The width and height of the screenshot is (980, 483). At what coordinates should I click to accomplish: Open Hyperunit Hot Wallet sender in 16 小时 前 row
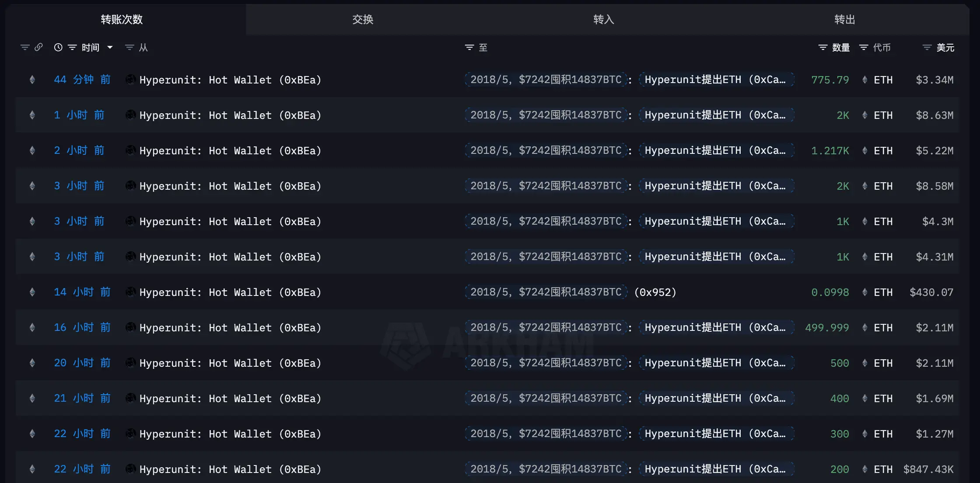[230, 328]
